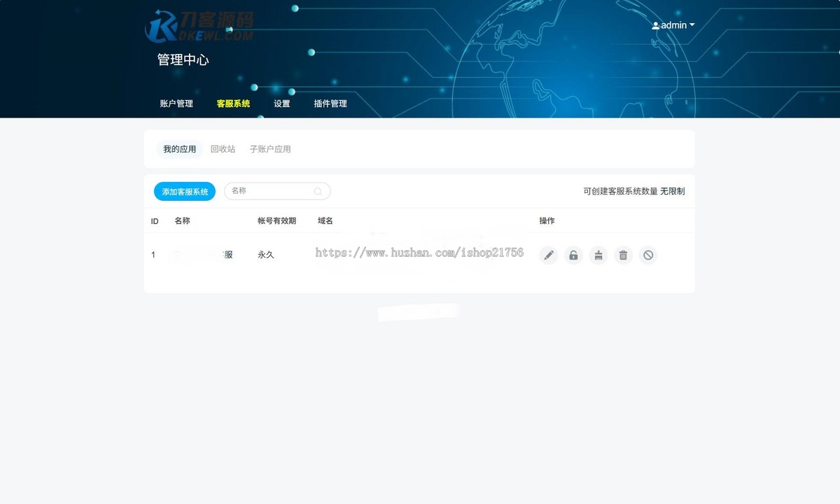This screenshot has width=840, height=504.
Task: Select the 客服系统 menu item
Action: pyautogui.click(x=233, y=104)
